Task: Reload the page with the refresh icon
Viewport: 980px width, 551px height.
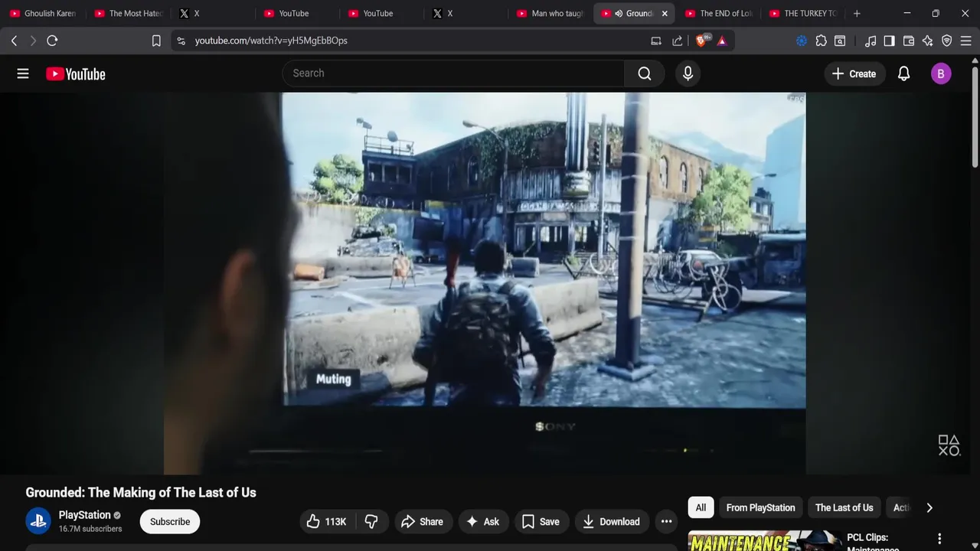Action: (52, 41)
